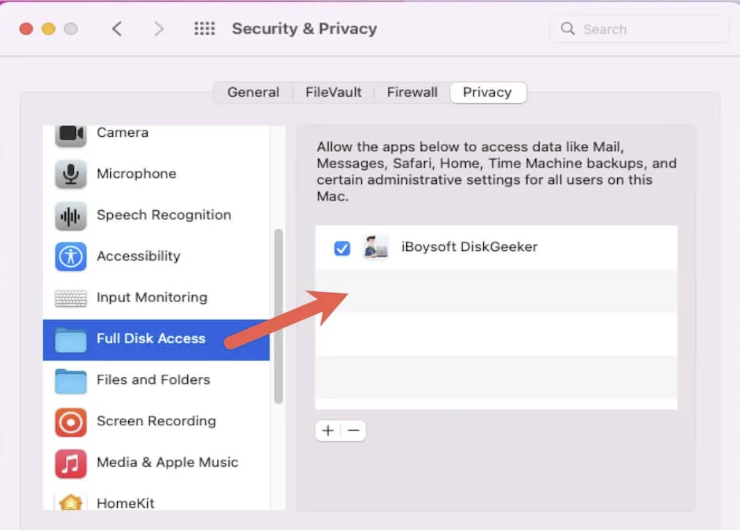The width and height of the screenshot is (740, 530).
Task: Click the Files and Folders folder icon
Action: click(71, 381)
